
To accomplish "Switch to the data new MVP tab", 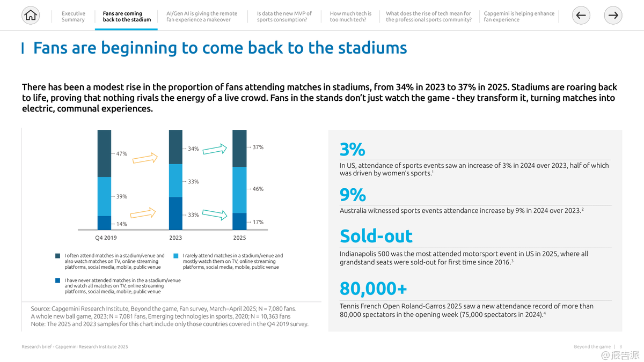I will tap(284, 17).
